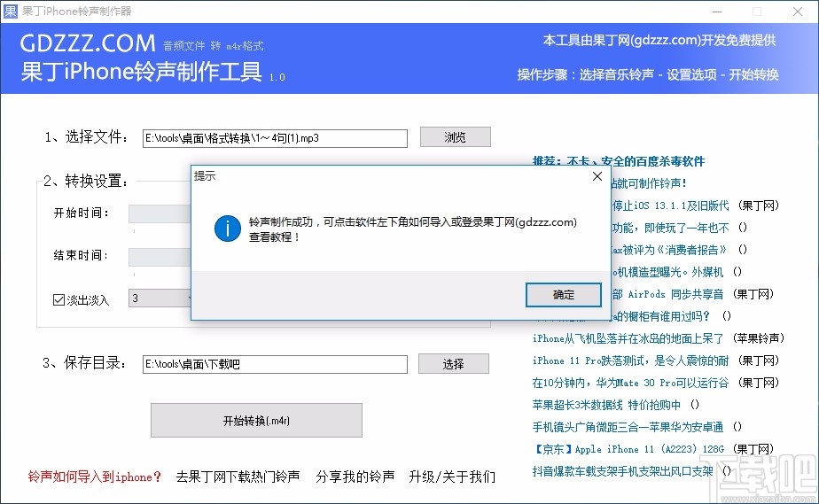Click the app icon in title bar
Screen dimensions: 819x504
click(x=11, y=11)
